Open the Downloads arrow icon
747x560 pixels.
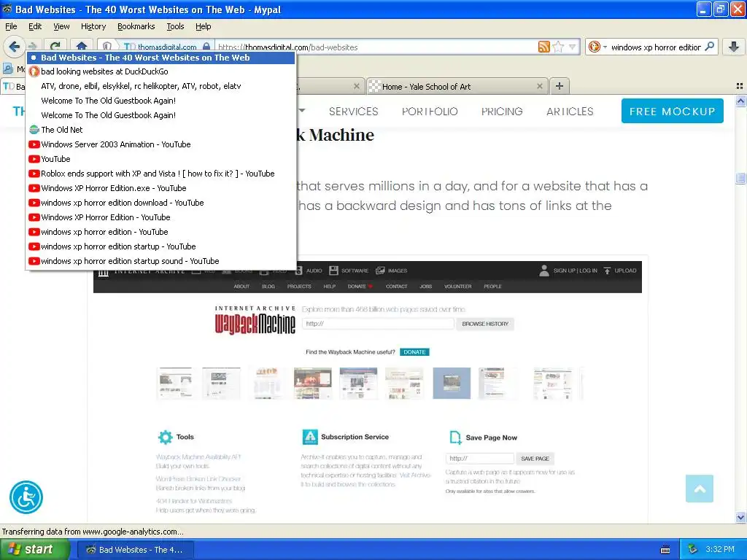click(734, 47)
